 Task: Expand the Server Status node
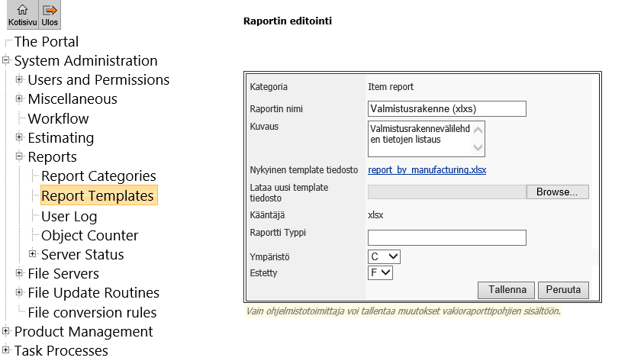coord(33,254)
